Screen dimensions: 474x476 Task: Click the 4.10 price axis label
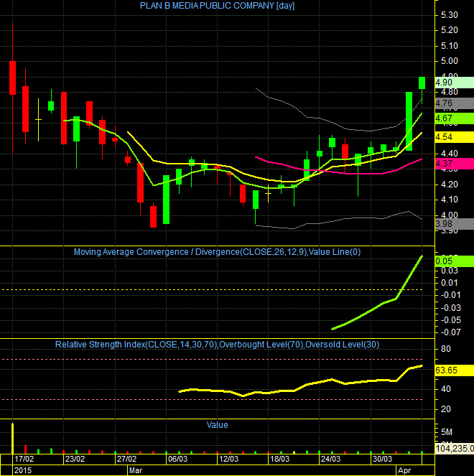point(450,200)
